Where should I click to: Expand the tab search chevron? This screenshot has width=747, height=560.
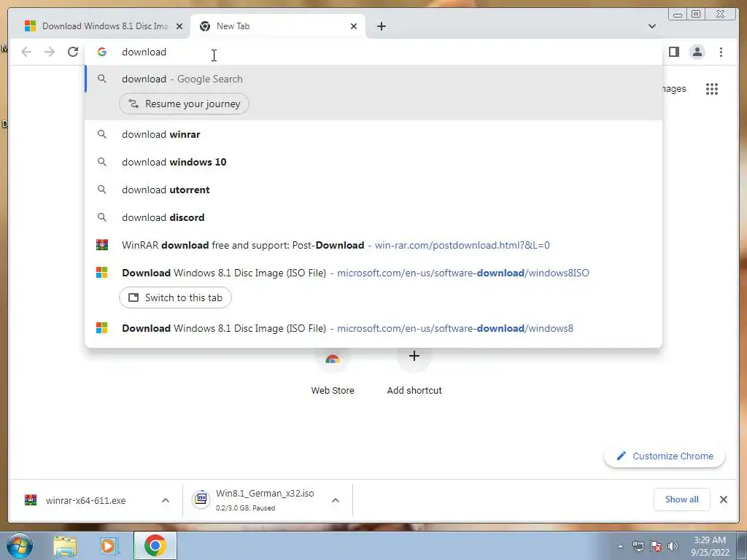[x=651, y=26]
